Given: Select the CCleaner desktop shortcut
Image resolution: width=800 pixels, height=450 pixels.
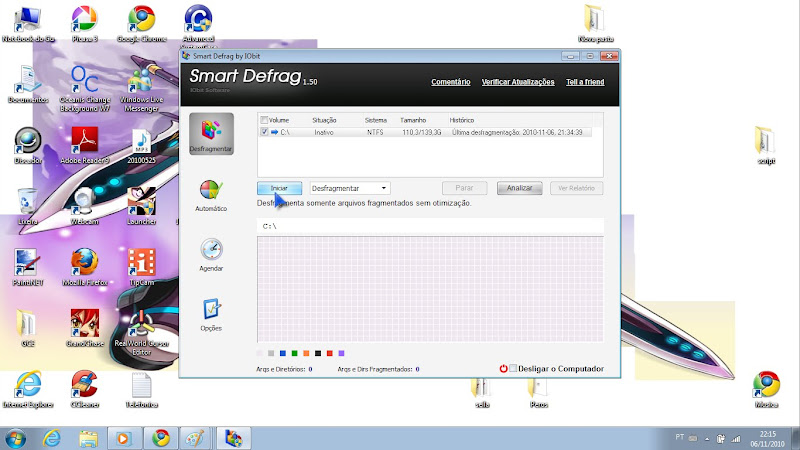Looking at the screenshot, I should tap(85, 389).
